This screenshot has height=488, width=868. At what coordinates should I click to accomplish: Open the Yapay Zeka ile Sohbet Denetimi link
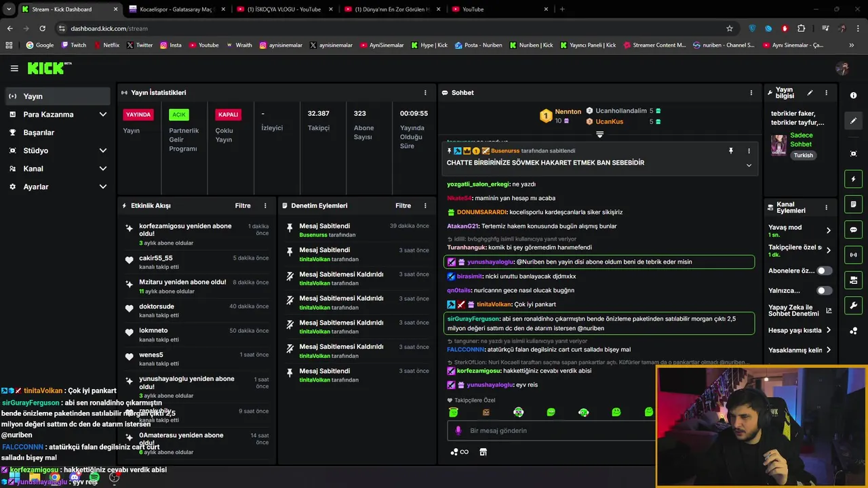pyautogui.click(x=800, y=311)
